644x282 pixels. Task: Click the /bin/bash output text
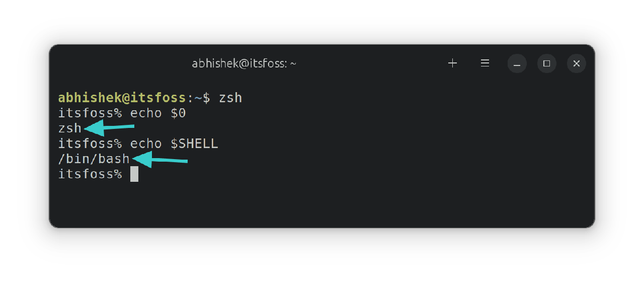94,159
